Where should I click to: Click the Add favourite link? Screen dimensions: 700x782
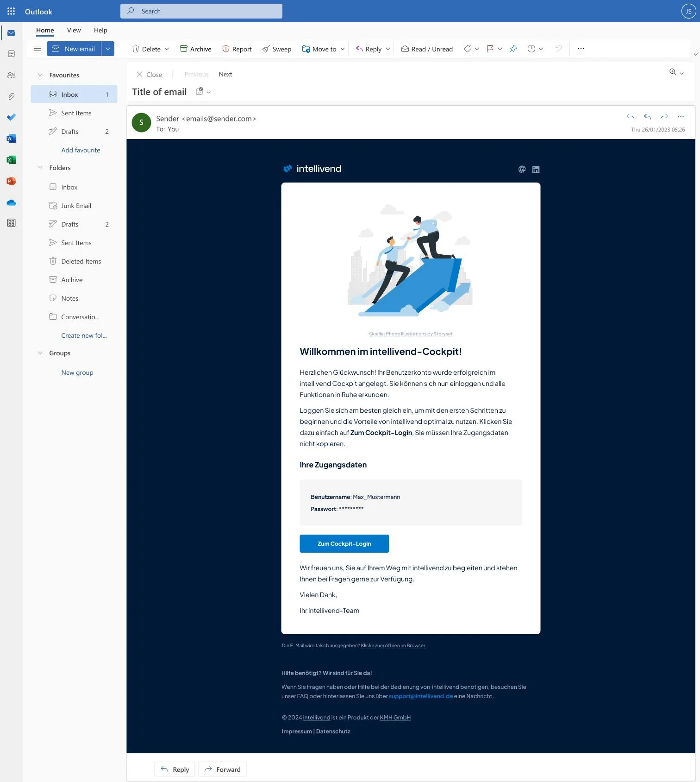click(x=81, y=150)
